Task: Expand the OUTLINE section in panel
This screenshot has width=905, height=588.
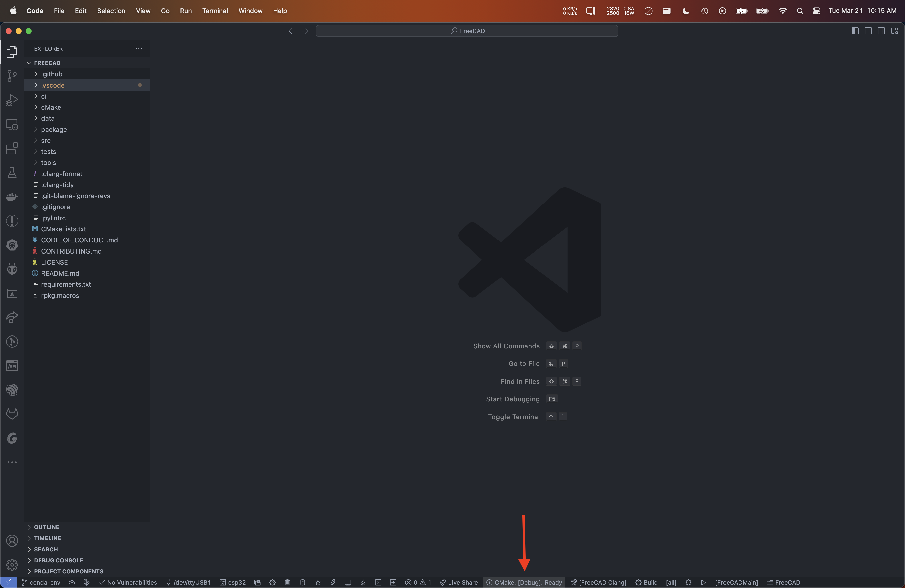Action: [46, 527]
